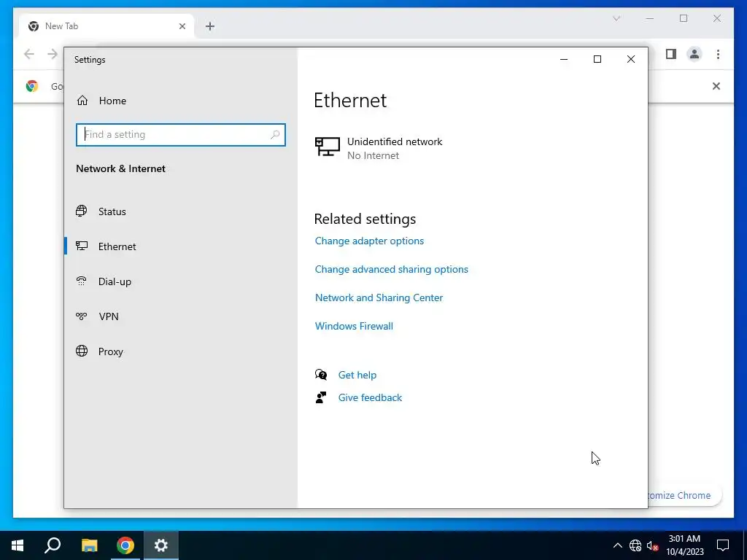Open Chrome tab search chevron

(x=616, y=18)
